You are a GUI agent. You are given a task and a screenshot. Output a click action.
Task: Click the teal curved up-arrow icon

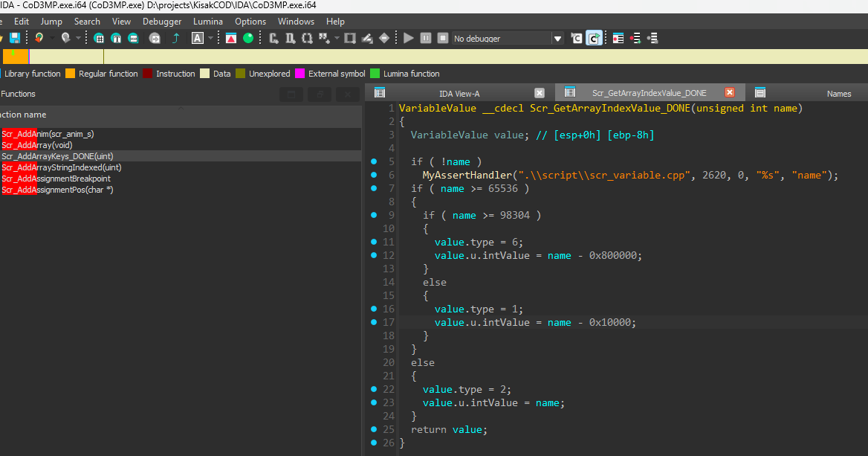coord(176,38)
